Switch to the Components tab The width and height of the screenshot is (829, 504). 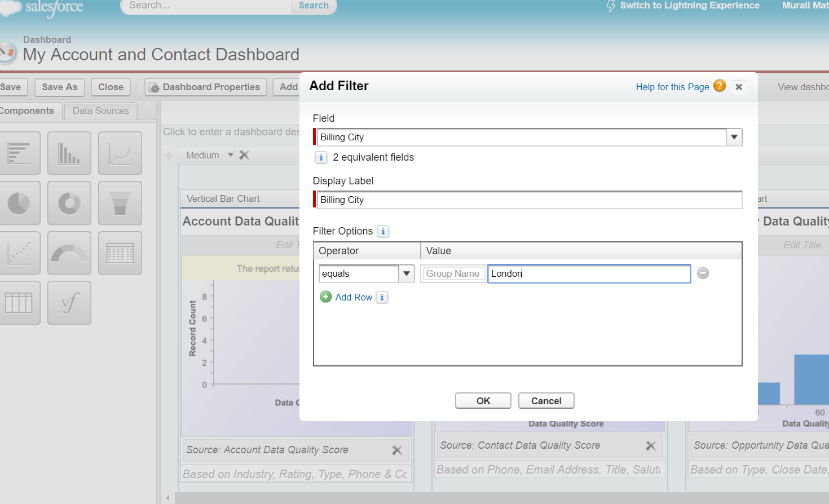click(27, 111)
